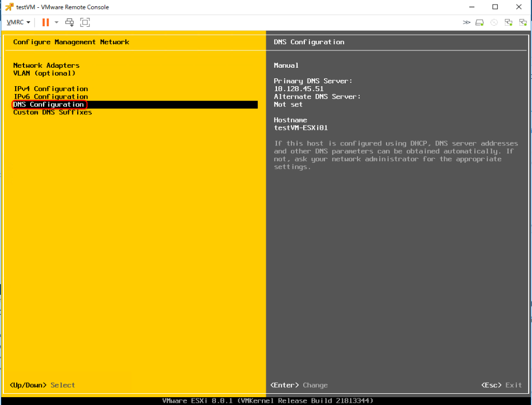Select Custom DNS Suffixes menu entry
The height and width of the screenshot is (405, 532).
52,112
